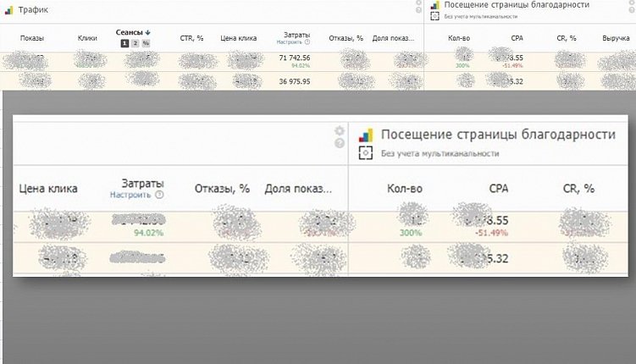Click the Трафик section title

tap(33, 9)
